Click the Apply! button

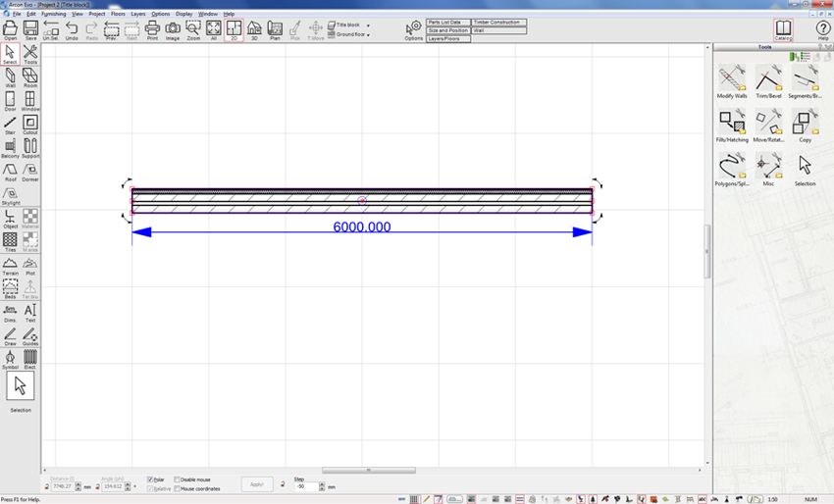[x=257, y=484]
